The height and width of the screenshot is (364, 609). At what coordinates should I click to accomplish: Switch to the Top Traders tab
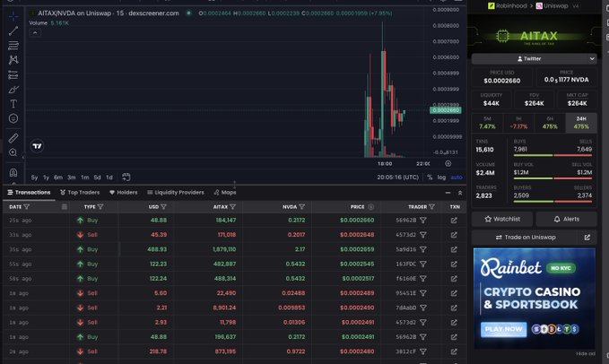pyautogui.click(x=80, y=193)
